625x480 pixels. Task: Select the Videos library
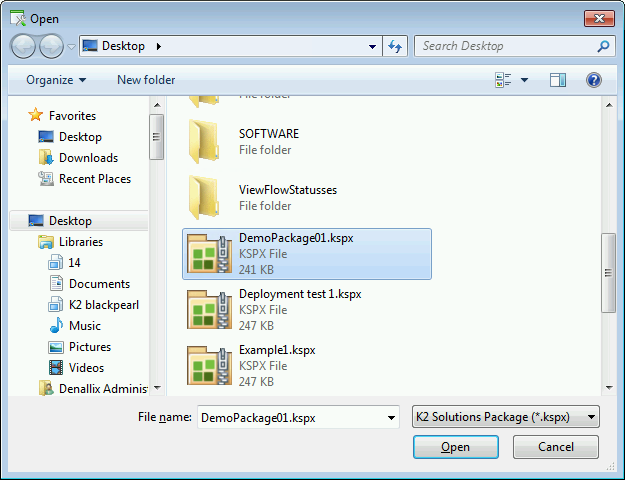86,368
